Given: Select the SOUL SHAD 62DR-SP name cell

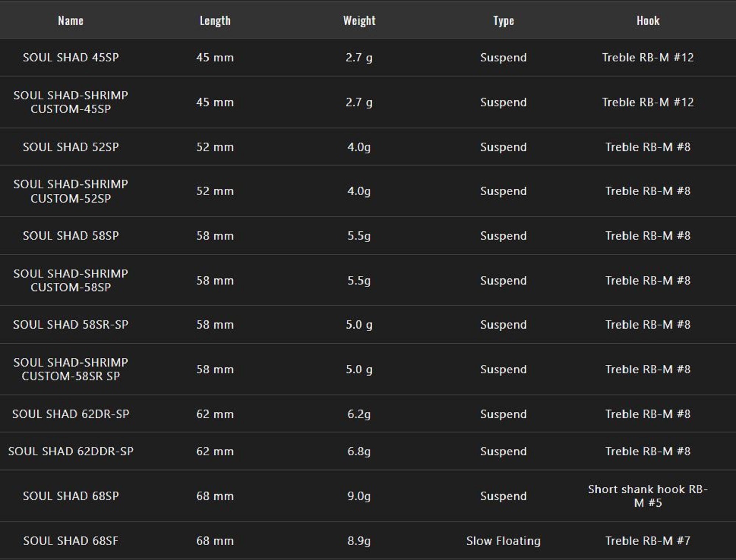Looking at the screenshot, I should tap(71, 414).
